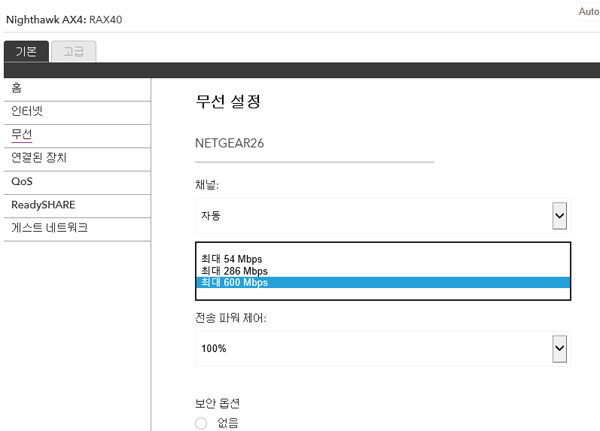
Task: Open the 고급 tab
Action: point(73,51)
